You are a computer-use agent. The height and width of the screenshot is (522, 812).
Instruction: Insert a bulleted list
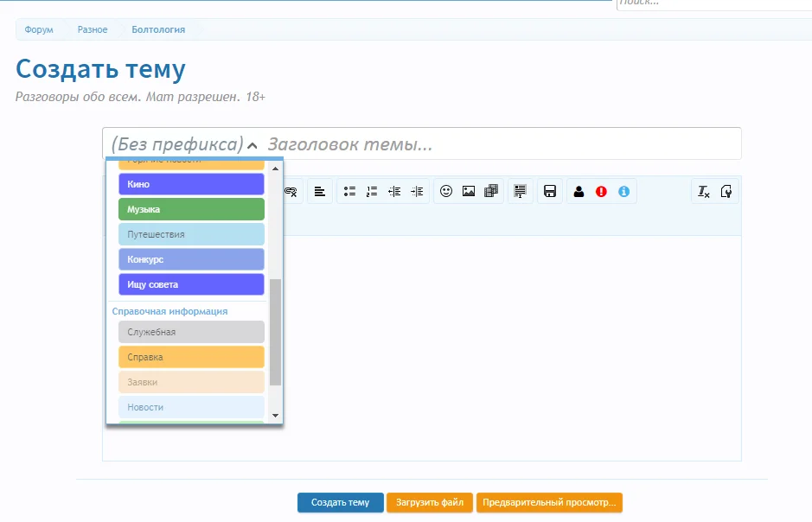[x=349, y=191]
